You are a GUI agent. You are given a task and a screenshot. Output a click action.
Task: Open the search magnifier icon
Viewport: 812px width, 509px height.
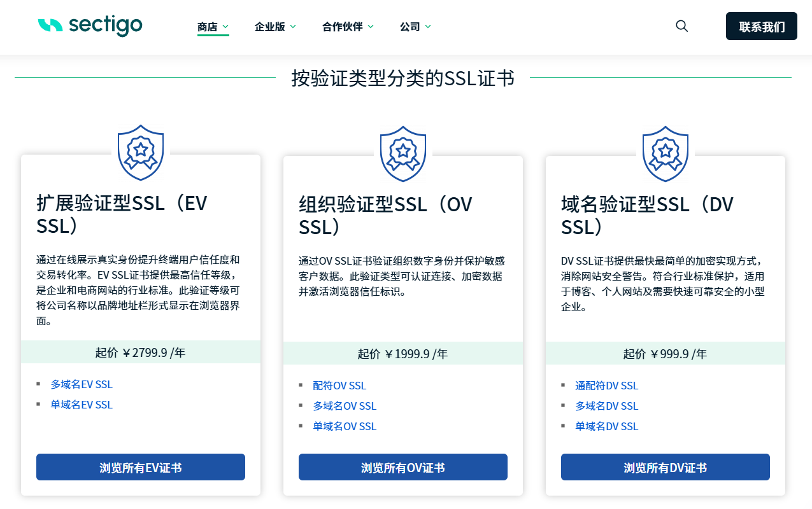tap(681, 26)
